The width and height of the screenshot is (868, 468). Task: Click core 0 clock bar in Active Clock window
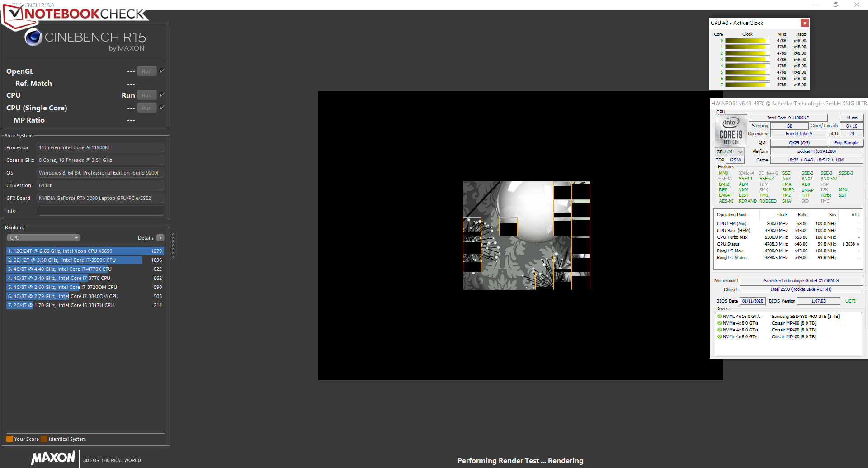click(748, 41)
